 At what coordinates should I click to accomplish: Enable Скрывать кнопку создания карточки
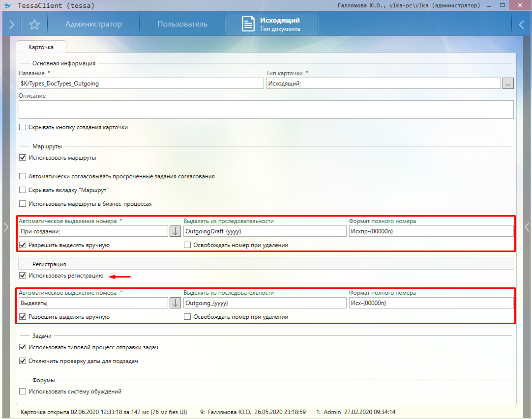point(22,127)
